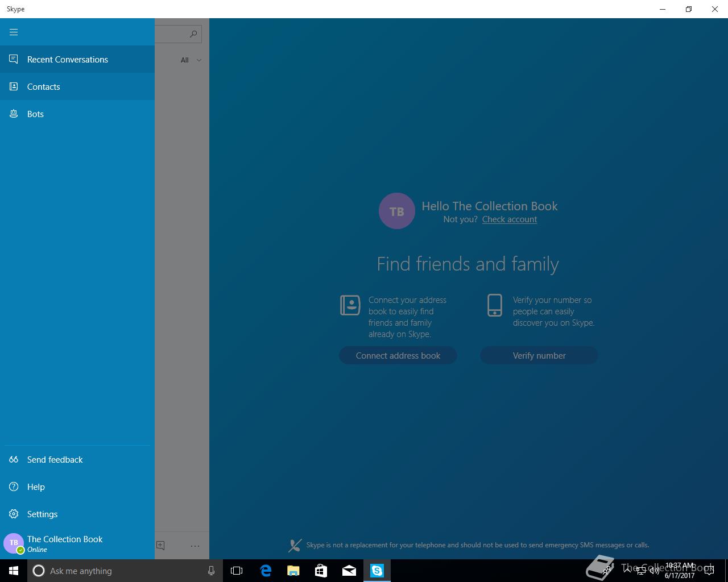Click the Contacts address book icon

coord(14,86)
